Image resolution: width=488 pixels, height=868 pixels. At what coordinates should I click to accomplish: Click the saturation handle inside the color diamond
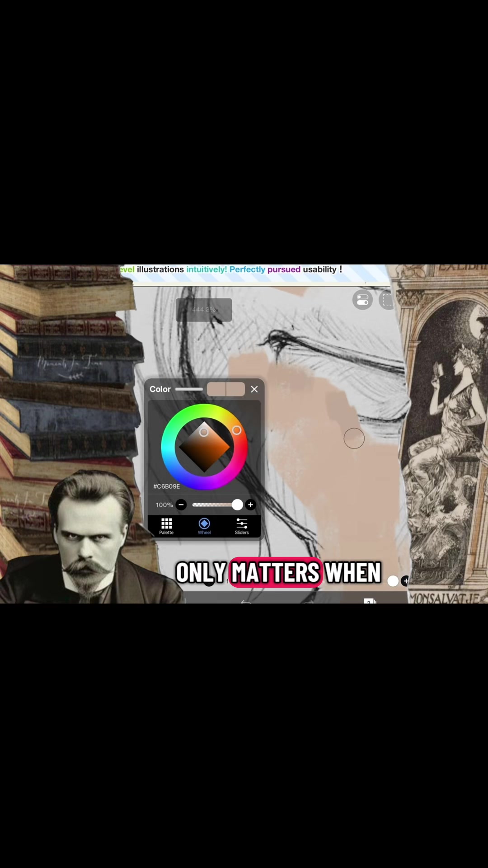(x=204, y=432)
